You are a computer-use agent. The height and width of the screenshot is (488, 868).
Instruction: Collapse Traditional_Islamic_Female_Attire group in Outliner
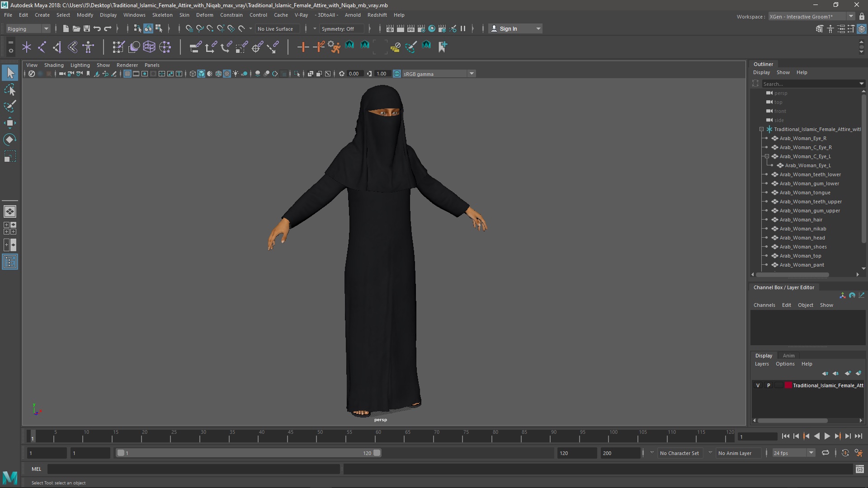click(761, 129)
